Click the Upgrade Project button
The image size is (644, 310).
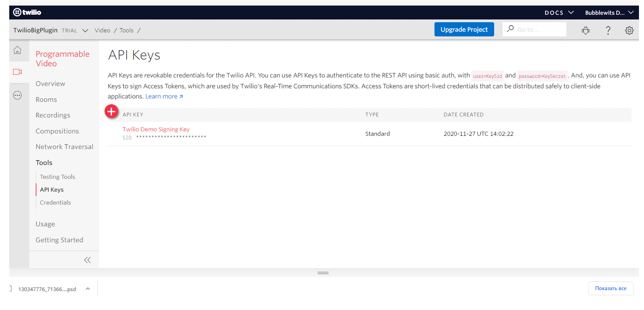pyautogui.click(x=464, y=29)
